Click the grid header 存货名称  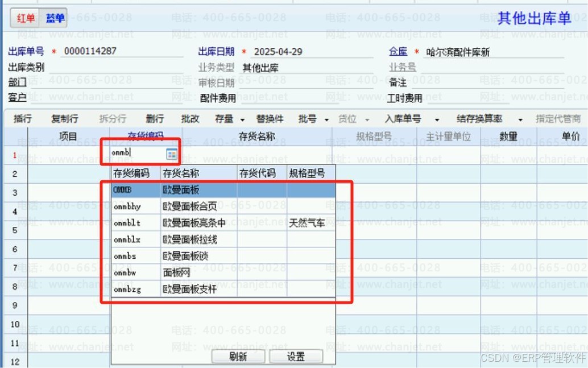(x=257, y=136)
